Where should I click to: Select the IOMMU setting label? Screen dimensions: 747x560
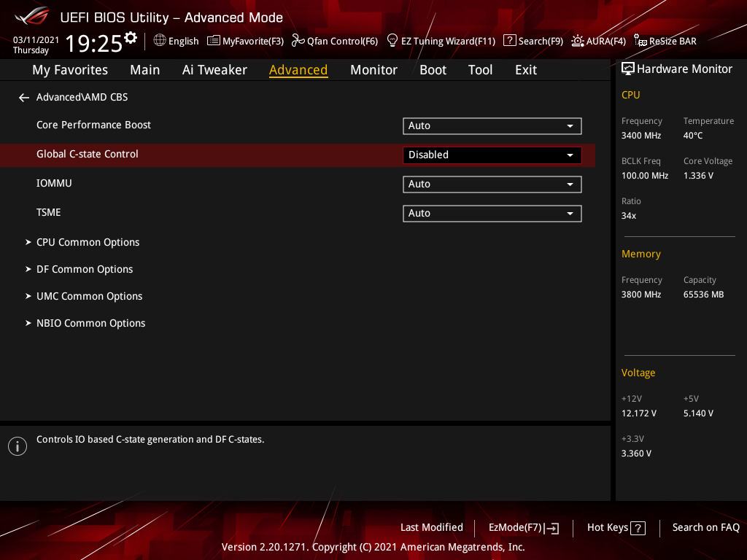coord(54,183)
